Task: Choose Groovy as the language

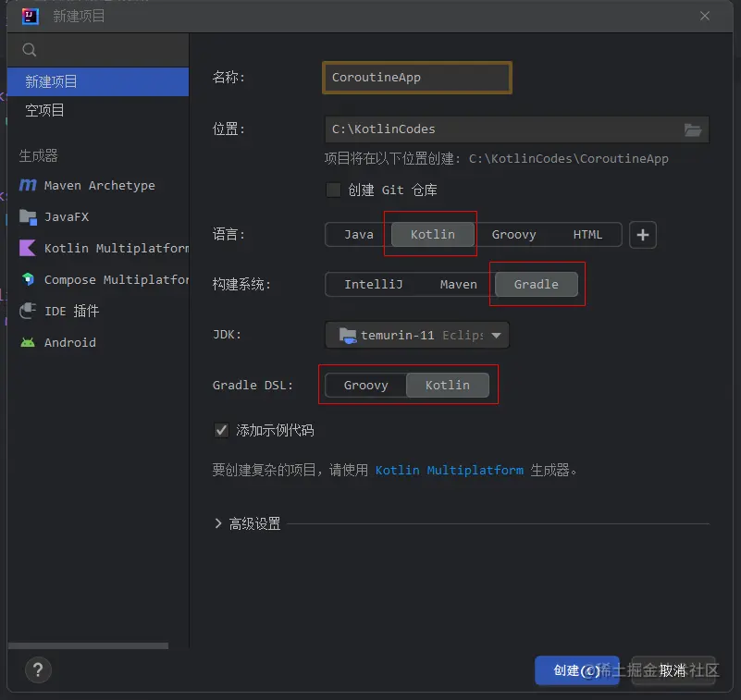Action: [514, 235]
